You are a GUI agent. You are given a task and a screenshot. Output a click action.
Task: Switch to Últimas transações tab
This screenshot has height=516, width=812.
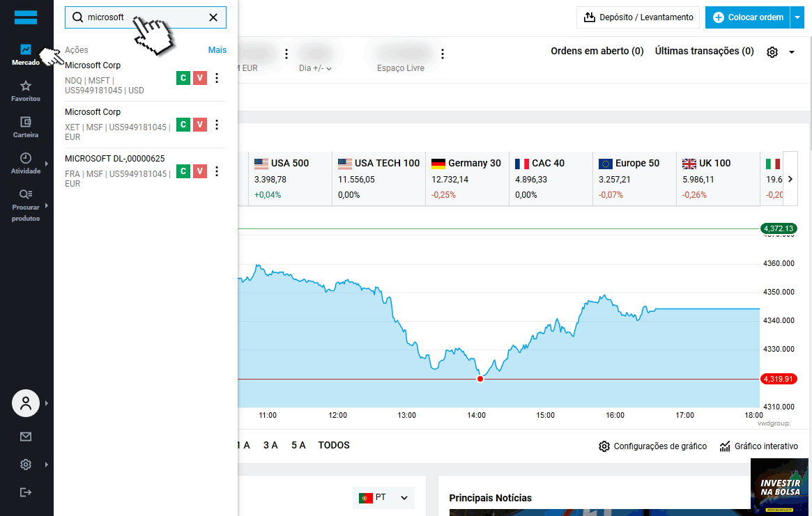(704, 51)
